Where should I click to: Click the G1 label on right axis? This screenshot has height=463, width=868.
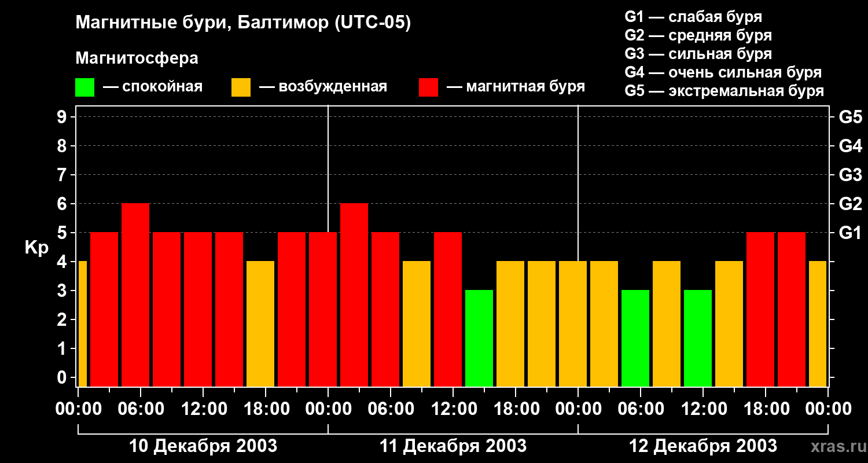[850, 233]
